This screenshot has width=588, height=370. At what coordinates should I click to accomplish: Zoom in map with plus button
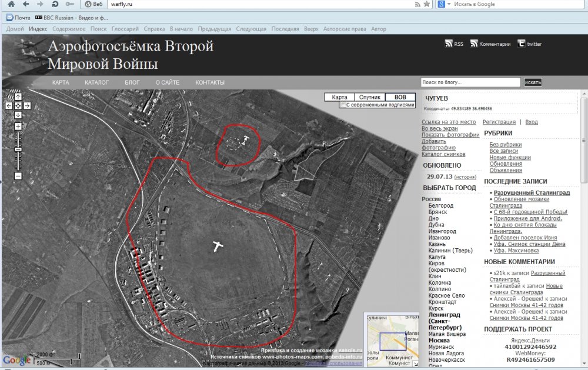coord(18,126)
